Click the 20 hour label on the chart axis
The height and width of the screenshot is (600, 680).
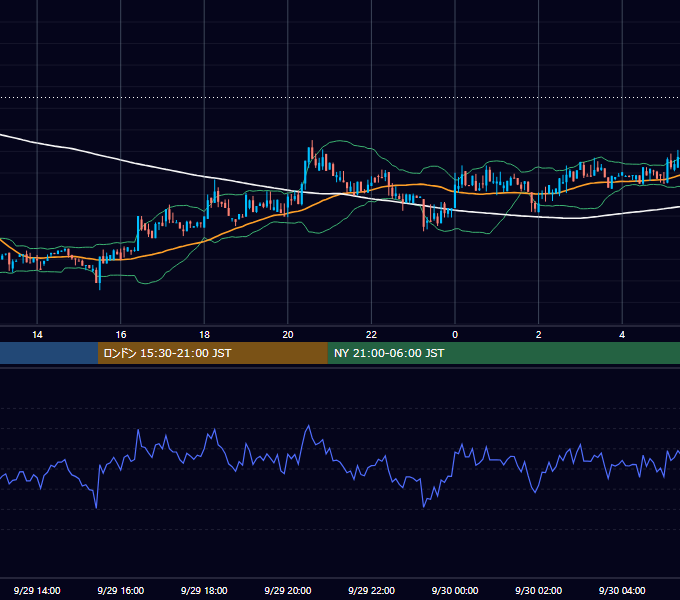(288, 335)
